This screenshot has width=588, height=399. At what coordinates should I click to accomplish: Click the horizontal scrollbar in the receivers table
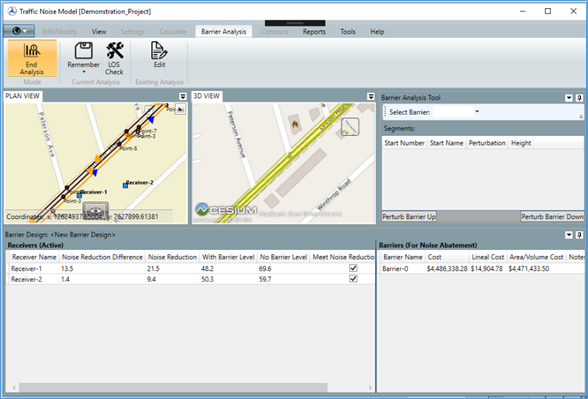coord(173,387)
